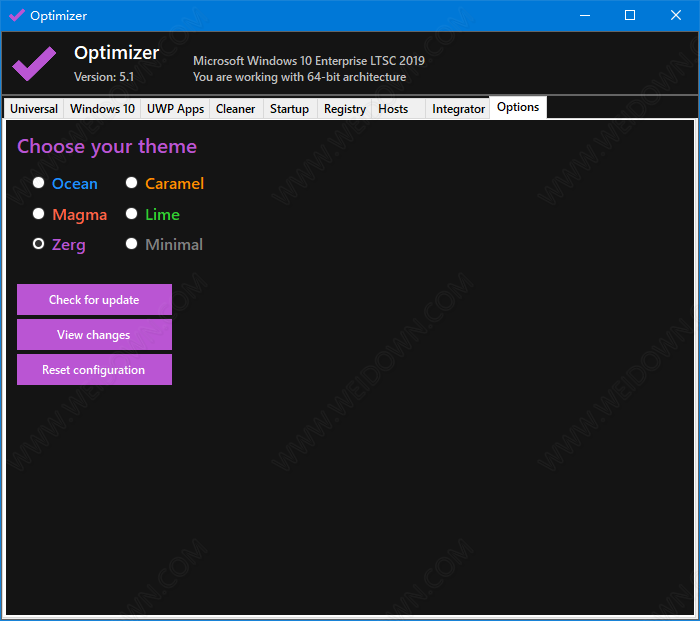Click the View changes button
The image size is (700, 621).
point(94,334)
